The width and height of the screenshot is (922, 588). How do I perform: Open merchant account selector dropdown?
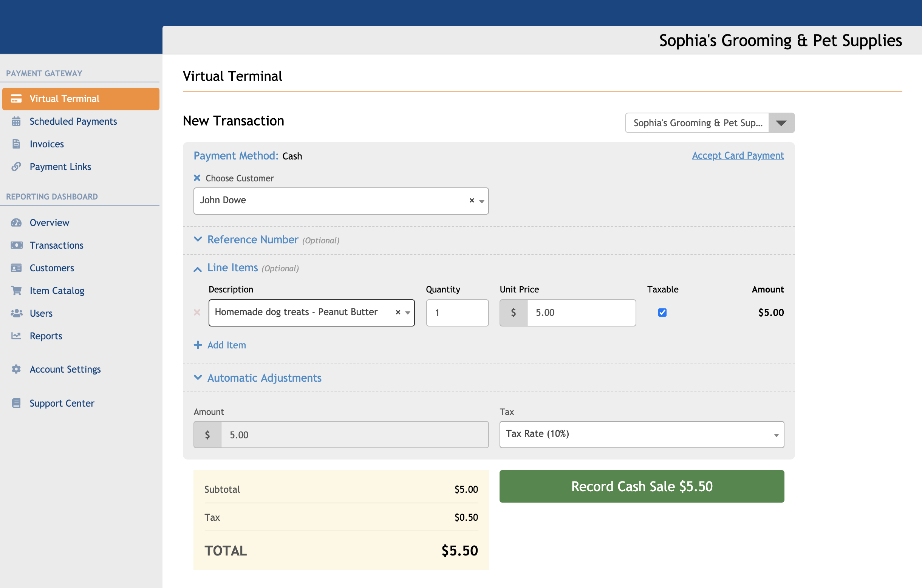pyautogui.click(x=781, y=123)
